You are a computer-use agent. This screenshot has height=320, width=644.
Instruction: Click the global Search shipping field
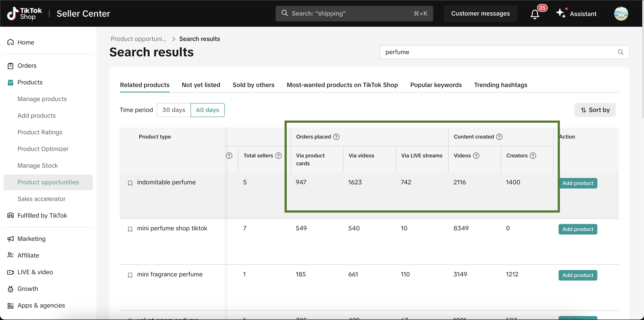point(354,14)
